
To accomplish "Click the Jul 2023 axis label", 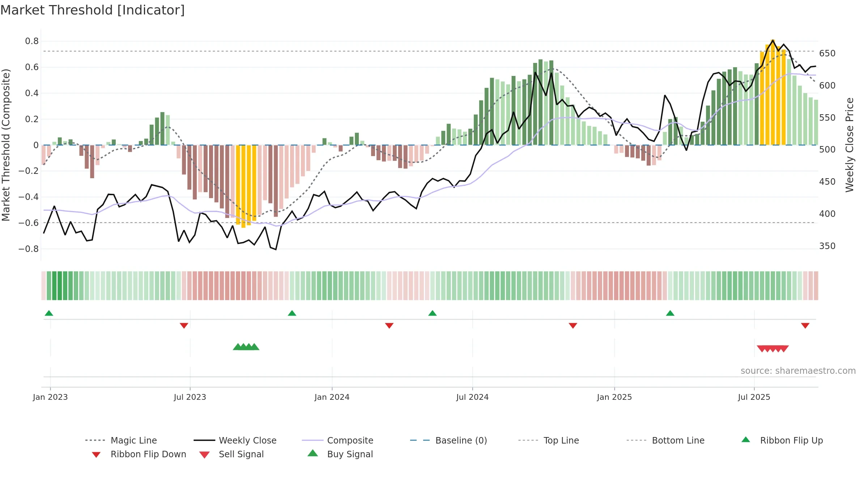I will (190, 397).
